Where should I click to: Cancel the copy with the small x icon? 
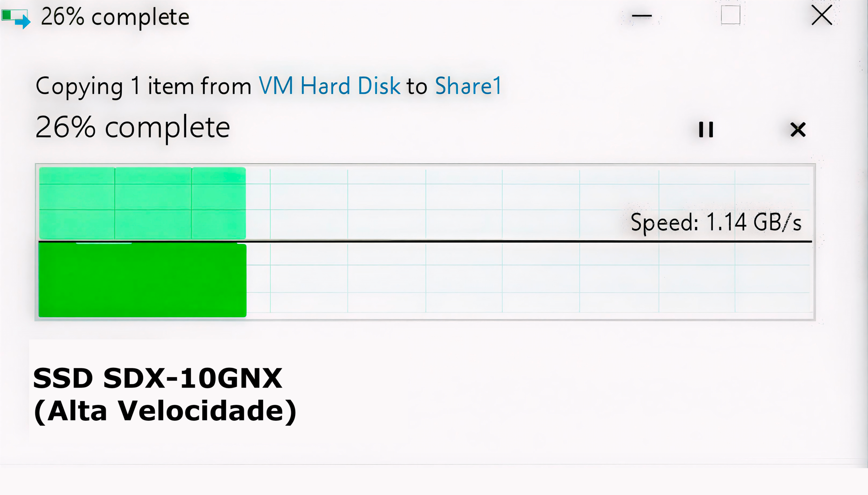point(798,129)
